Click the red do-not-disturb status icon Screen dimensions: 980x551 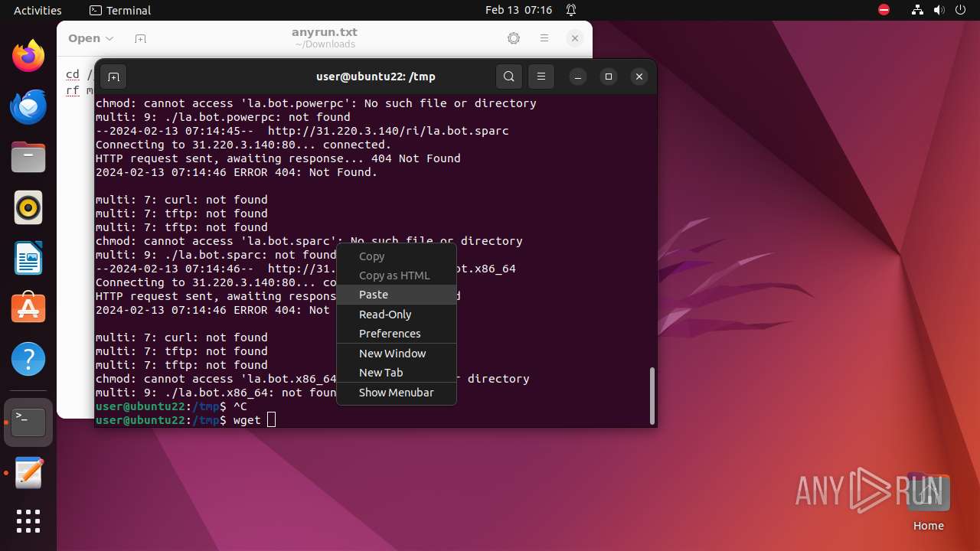click(x=884, y=10)
